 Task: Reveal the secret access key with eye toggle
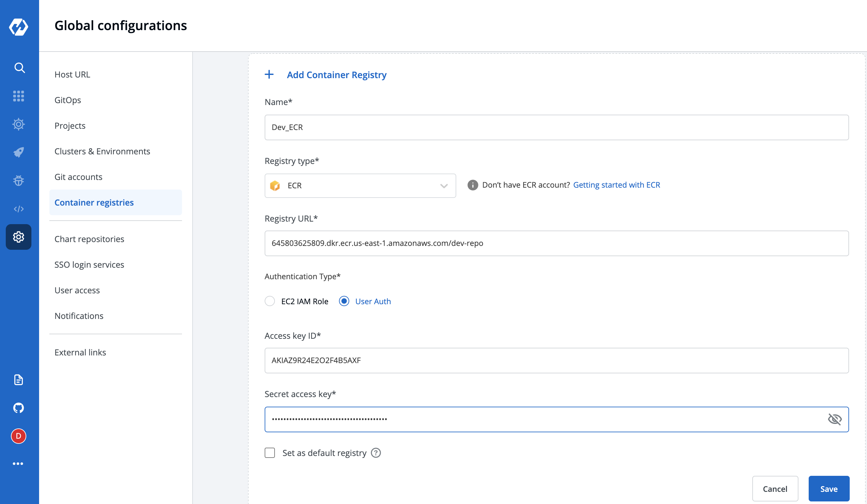pyautogui.click(x=835, y=419)
